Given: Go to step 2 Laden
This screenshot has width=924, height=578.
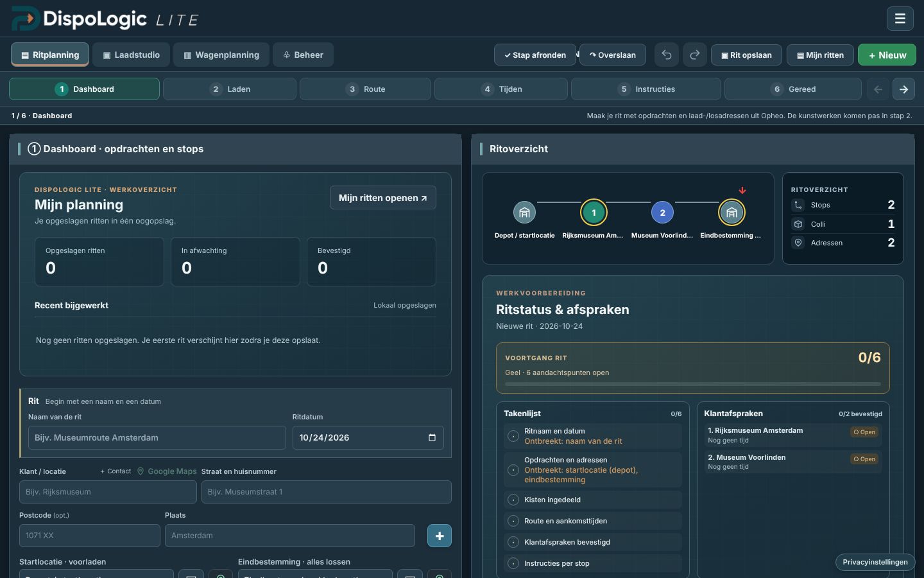Looking at the screenshot, I should coord(230,89).
